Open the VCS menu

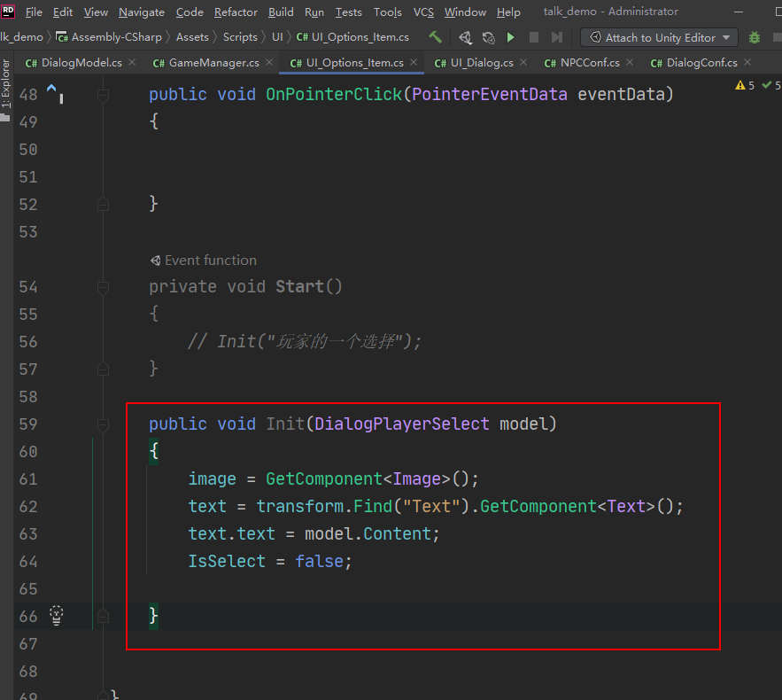[423, 12]
